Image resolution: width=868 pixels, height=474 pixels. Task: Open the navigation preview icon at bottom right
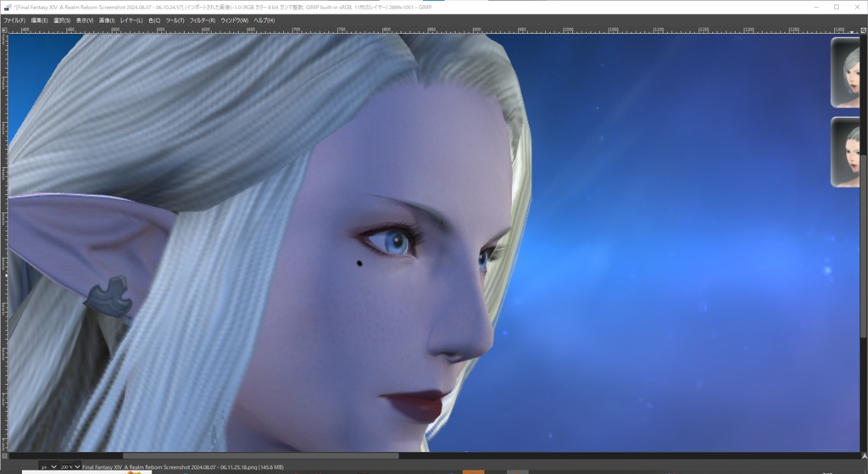click(864, 456)
